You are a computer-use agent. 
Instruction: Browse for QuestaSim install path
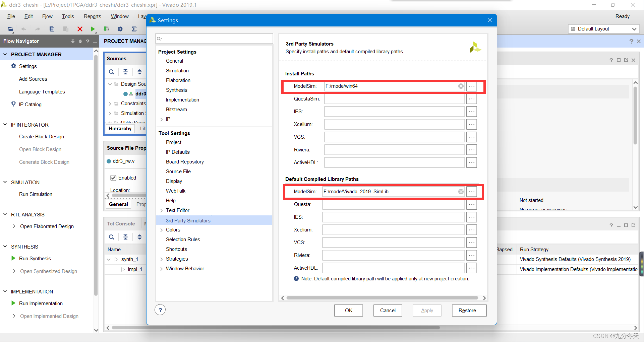(472, 99)
